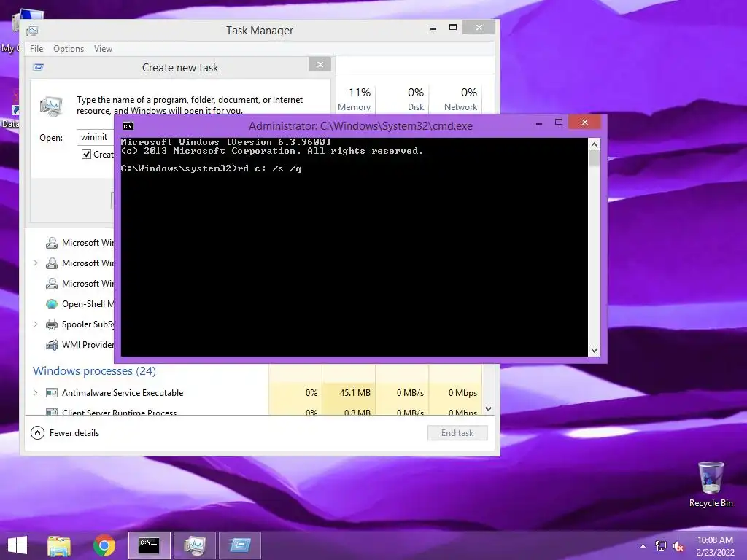
Task: Click the Create new task dialog title icon
Action: (39, 67)
